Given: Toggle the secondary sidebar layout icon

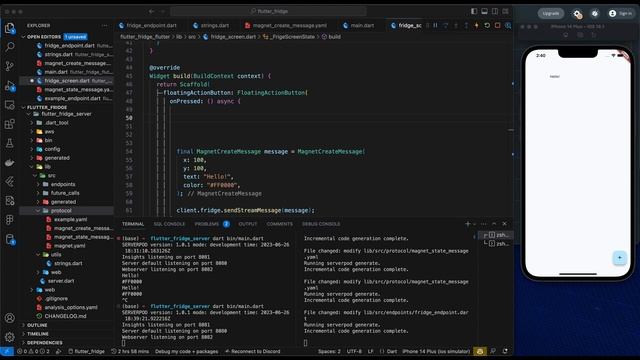Looking at the screenshot, I should 495,11.
